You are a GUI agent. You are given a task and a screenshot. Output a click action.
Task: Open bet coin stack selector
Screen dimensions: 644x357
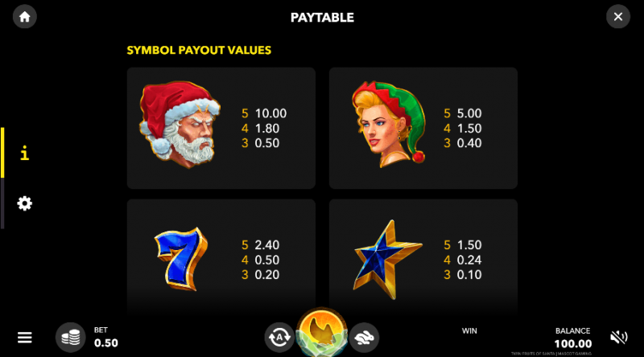tap(71, 338)
